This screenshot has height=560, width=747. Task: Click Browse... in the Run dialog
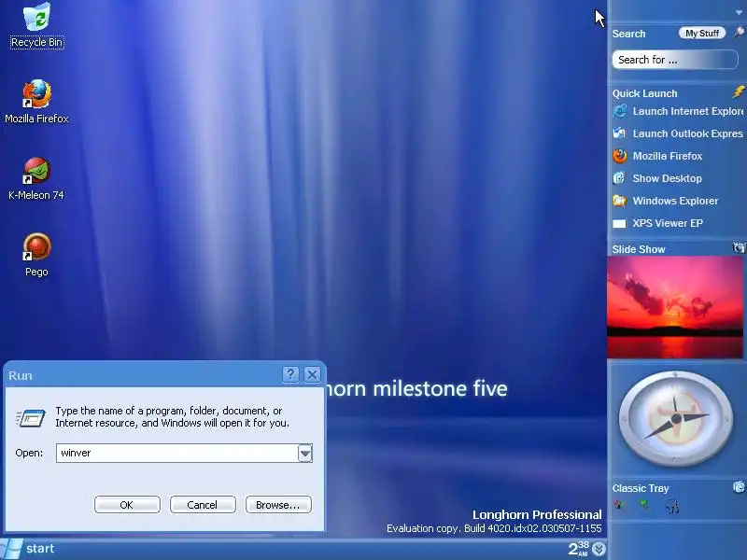point(278,505)
